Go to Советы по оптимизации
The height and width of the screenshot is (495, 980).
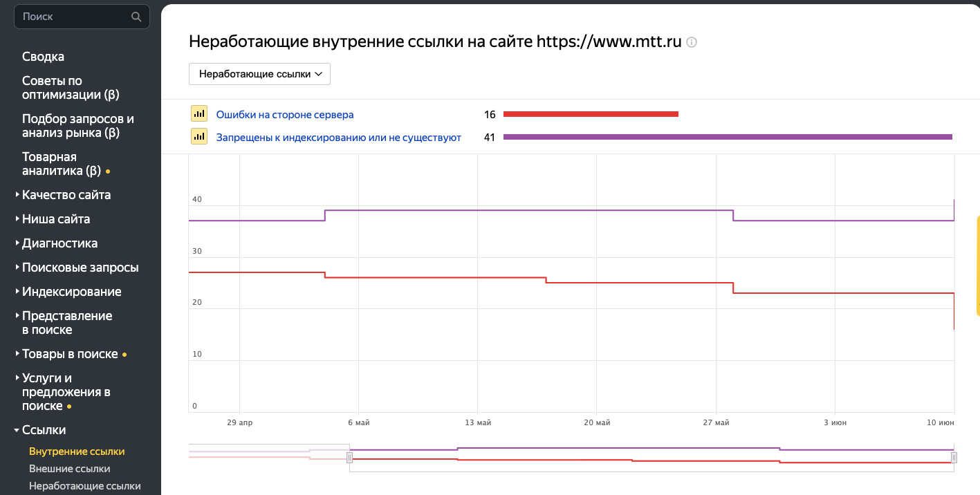pyautogui.click(x=71, y=88)
